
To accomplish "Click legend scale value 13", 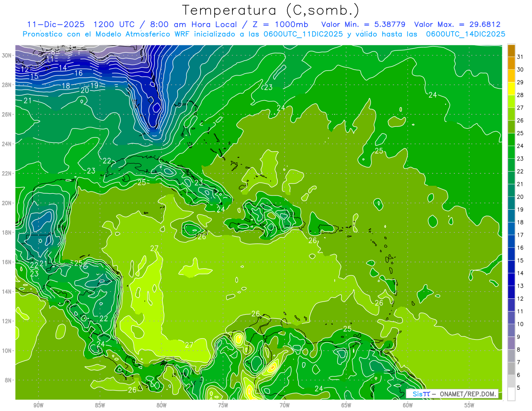I will [x=520, y=286].
